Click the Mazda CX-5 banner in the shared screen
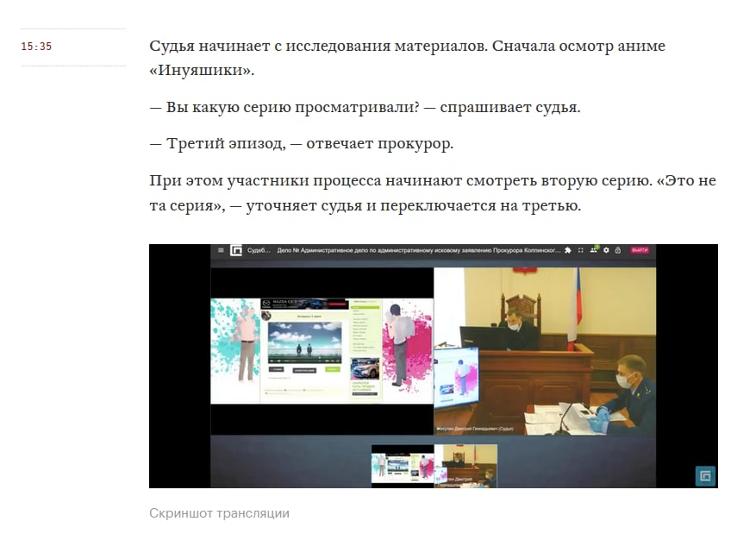 (x=304, y=304)
